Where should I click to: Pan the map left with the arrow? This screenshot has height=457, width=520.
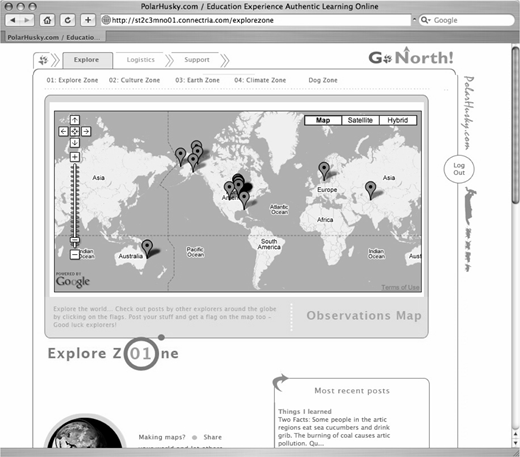tap(63, 131)
